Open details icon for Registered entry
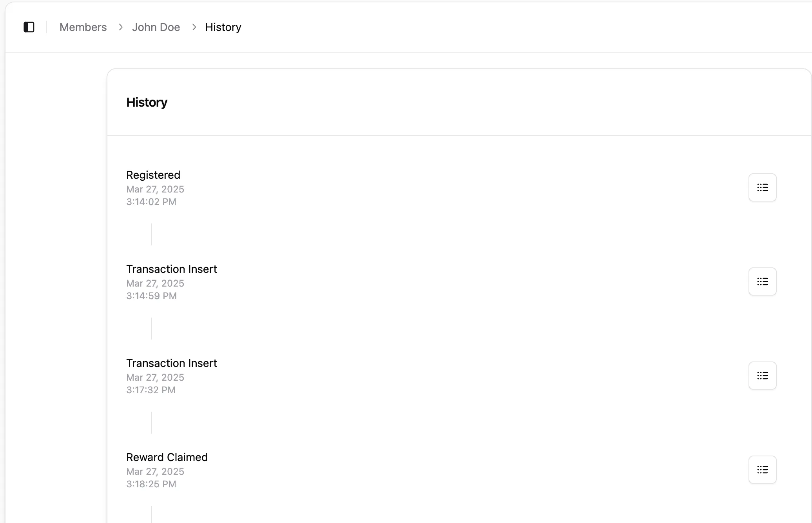This screenshot has width=812, height=523. 762,187
